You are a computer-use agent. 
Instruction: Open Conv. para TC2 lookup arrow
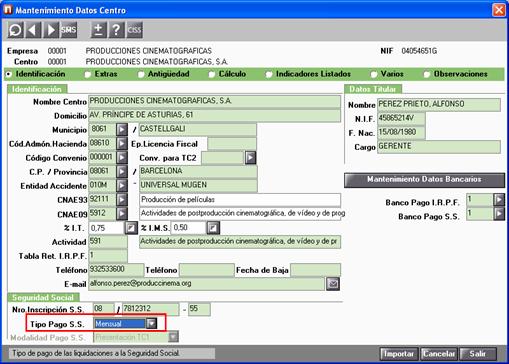click(250, 158)
